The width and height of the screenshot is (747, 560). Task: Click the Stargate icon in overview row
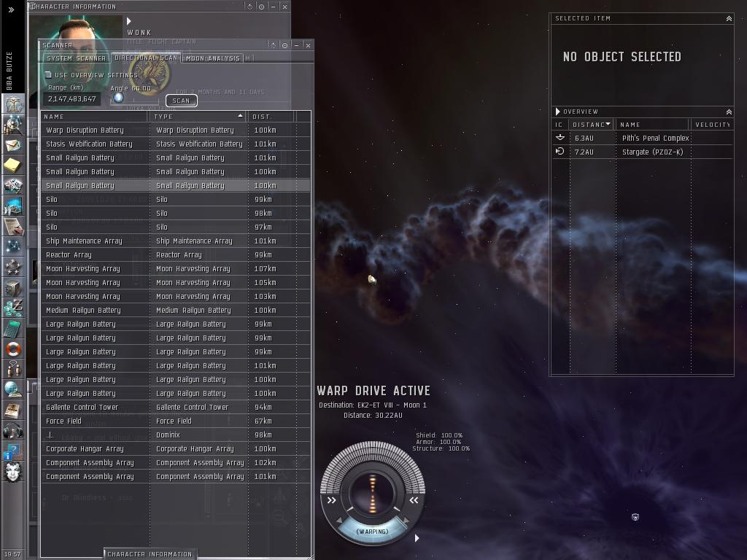(x=560, y=152)
